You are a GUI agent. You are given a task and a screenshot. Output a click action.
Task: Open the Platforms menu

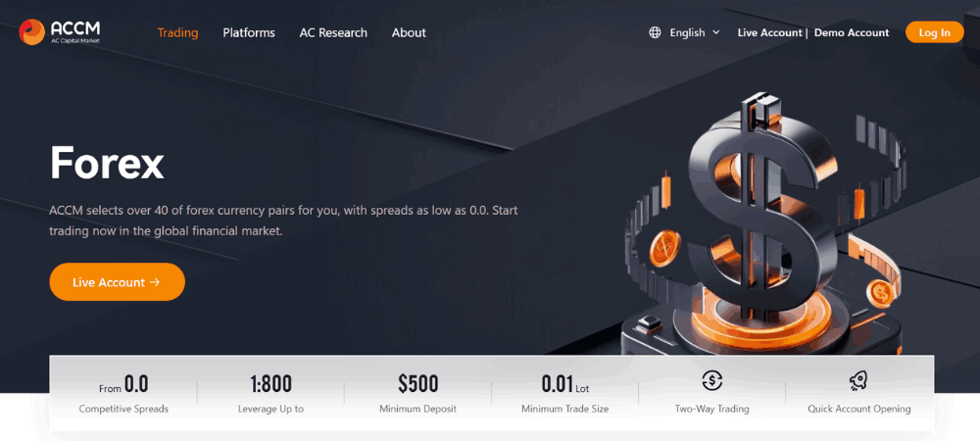point(249,32)
